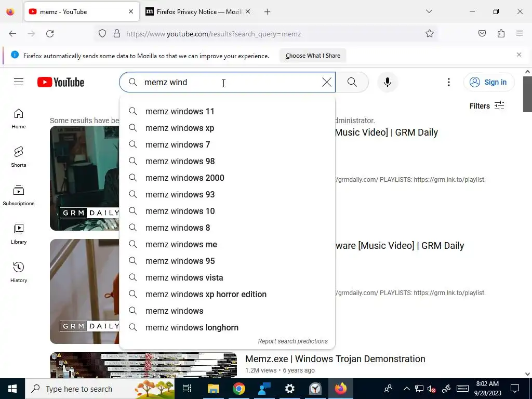Choose memz windows longhorn suggestion
The height and width of the screenshot is (399, 532).
pyautogui.click(x=227, y=327)
